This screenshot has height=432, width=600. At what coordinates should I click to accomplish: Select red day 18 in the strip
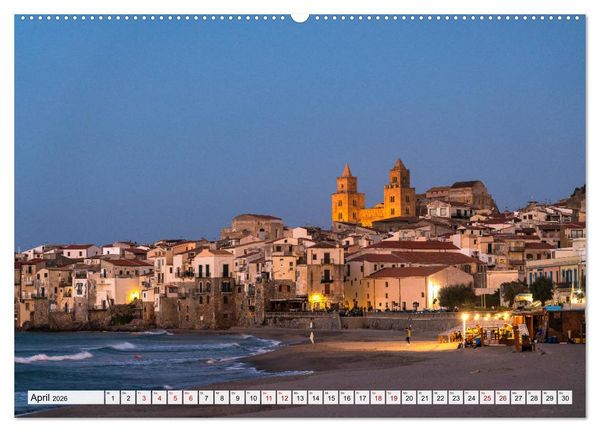(378, 398)
